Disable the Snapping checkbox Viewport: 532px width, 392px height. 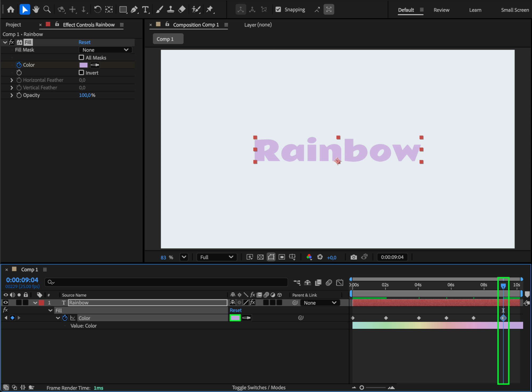278,10
